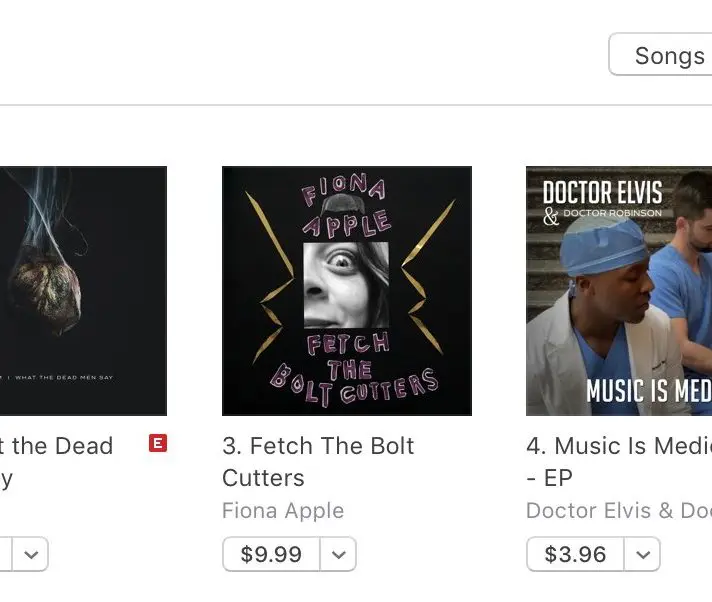Buy Fetch The Bolt Cutters for $9.99
Viewport: 712px width, 602px height.
(271, 554)
